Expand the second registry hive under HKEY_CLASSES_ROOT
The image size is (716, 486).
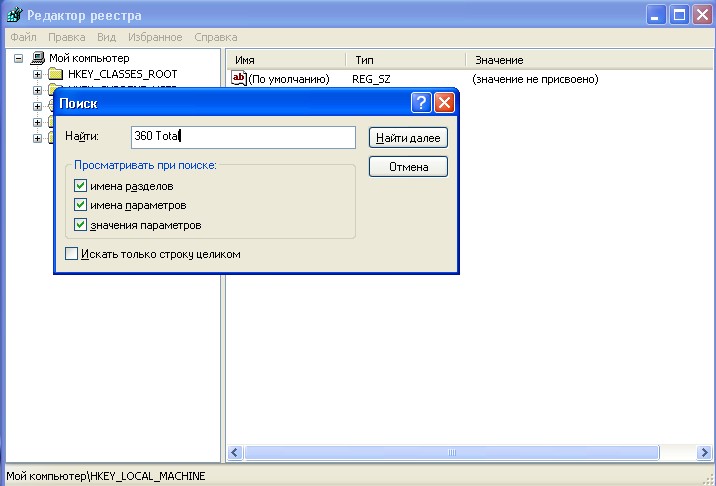(37, 90)
